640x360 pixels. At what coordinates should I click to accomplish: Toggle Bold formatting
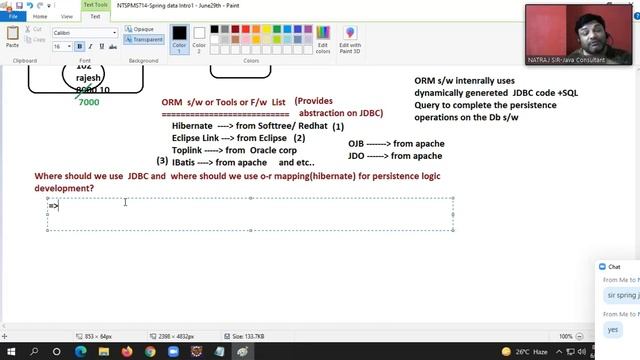point(80,47)
